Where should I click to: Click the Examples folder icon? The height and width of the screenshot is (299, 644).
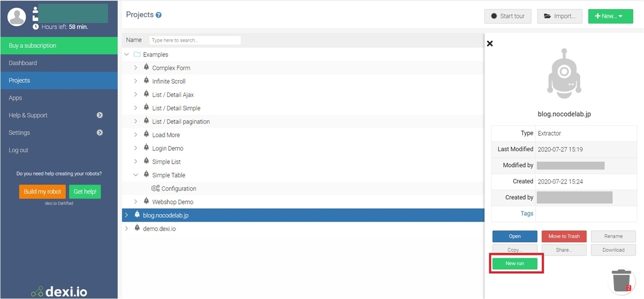point(137,54)
